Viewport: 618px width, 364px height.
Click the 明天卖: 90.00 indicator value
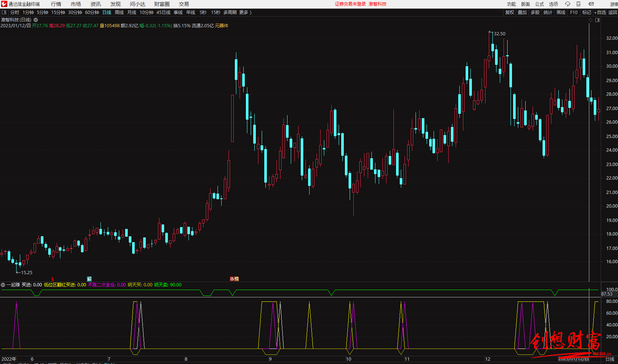tap(168, 285)
